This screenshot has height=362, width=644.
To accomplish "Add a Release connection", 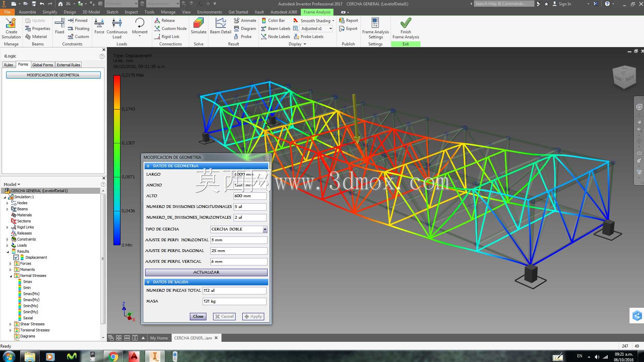I will click(x=165, y=21).
